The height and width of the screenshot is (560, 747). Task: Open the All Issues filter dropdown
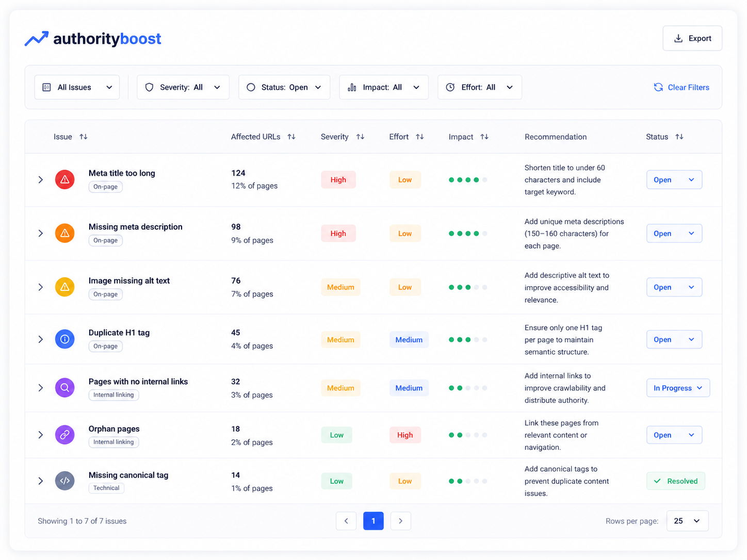[x=77, y=87]
